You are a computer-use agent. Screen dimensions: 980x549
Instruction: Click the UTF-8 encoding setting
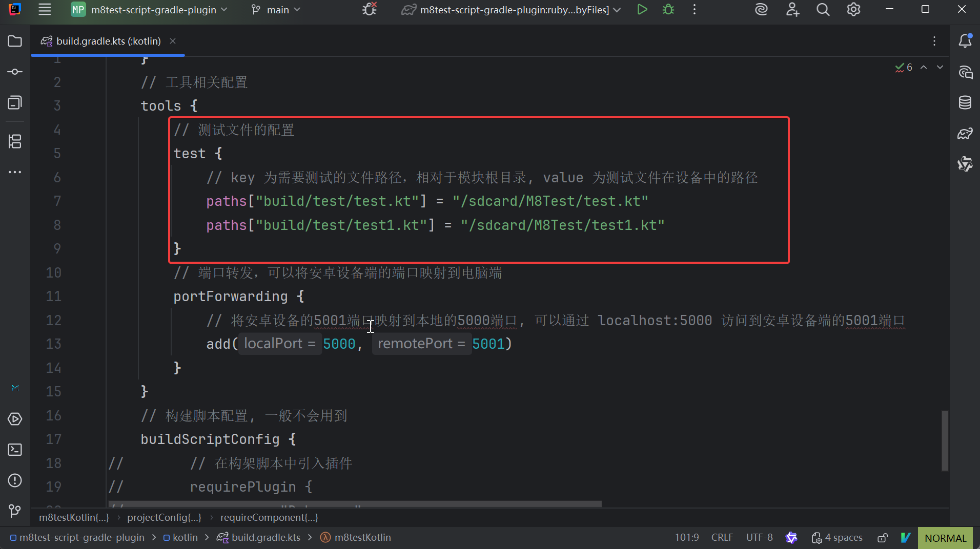(x=759, y=538)
